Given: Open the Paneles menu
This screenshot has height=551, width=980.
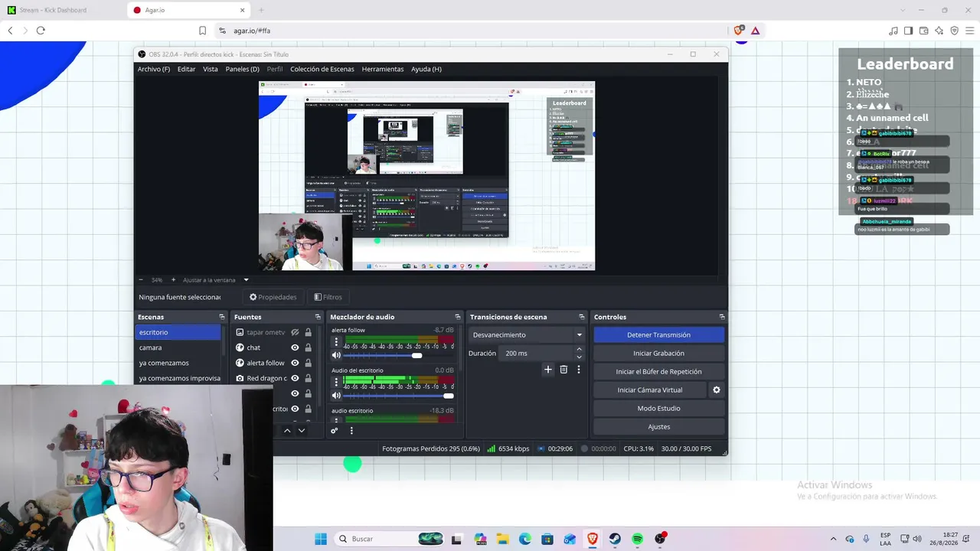Looking at the screenshot, I should 243,69.
